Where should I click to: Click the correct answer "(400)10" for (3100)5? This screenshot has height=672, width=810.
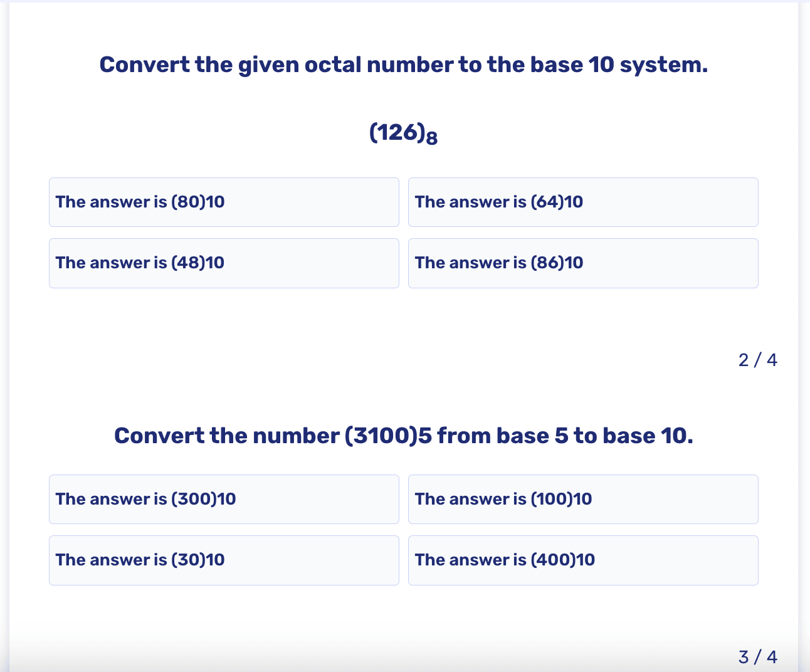pos(583,560)
